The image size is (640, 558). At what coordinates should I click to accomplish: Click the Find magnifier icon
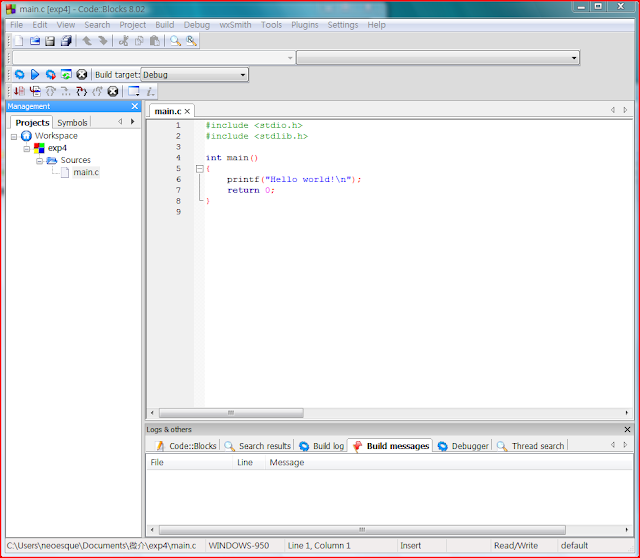(x=175, y=41)
